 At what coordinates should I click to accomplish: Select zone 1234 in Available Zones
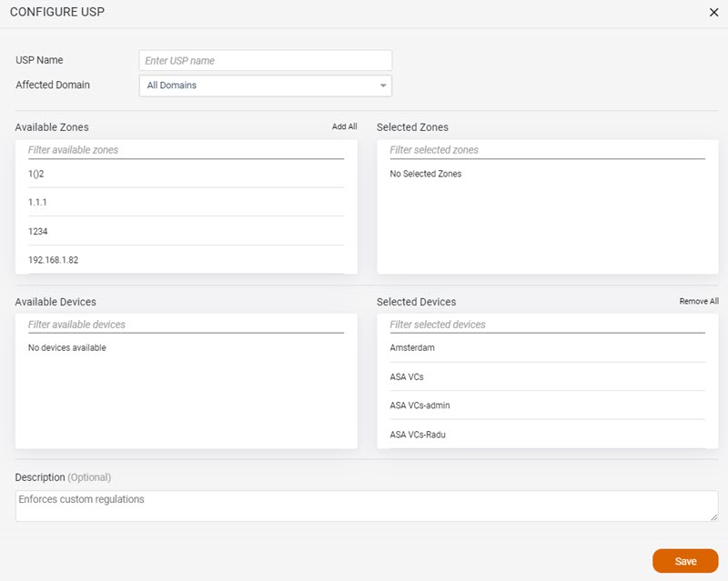pyautogui.click(x=186, y=231)
